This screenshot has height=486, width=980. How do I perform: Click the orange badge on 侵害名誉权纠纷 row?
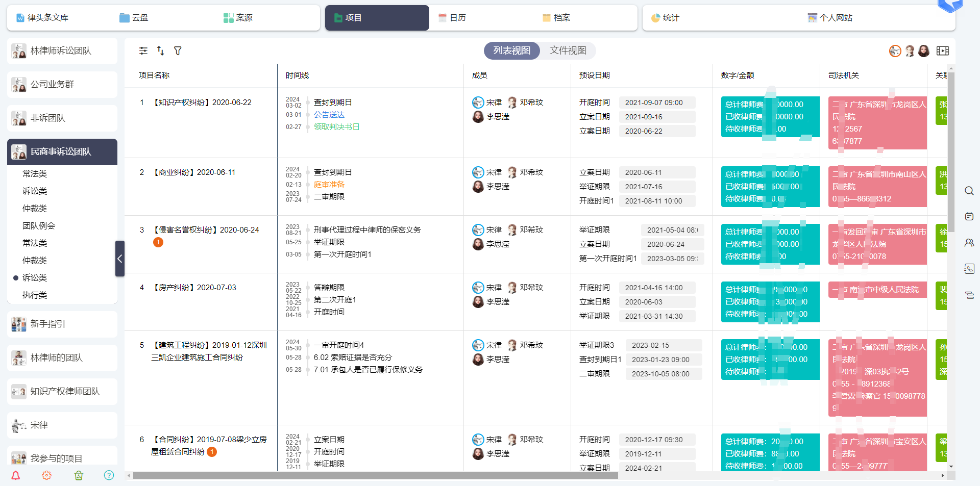158,242
